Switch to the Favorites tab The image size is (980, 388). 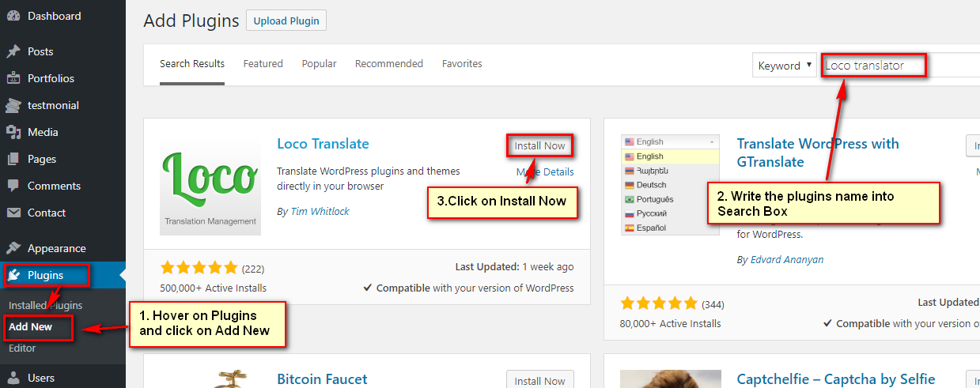click(x=462, y=64)
